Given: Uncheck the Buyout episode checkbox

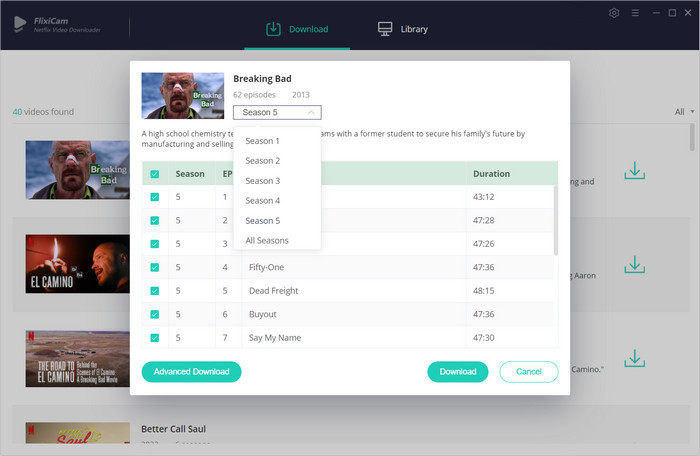Looking at the screenshot, I should 154,314.
